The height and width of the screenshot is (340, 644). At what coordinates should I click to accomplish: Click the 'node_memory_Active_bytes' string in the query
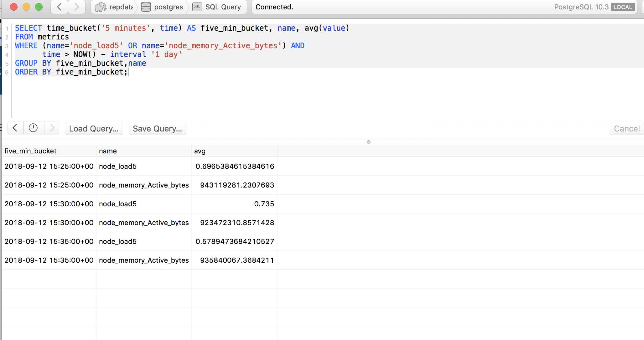(x=223, y=46)
